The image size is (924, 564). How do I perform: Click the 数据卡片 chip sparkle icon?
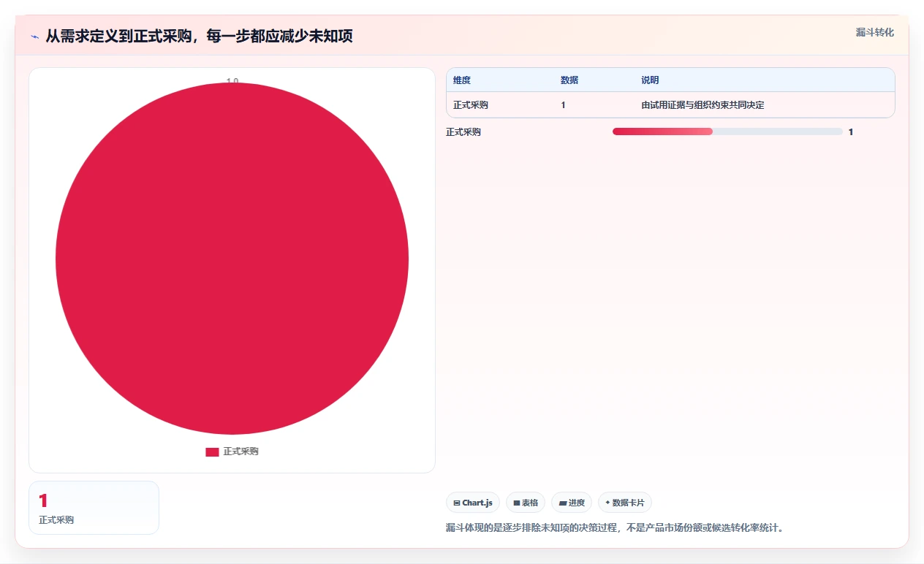tap(607, 503)
